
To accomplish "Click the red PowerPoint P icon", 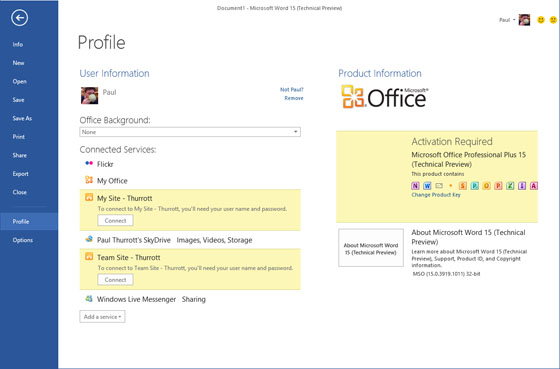I will (x=498, y=186).
